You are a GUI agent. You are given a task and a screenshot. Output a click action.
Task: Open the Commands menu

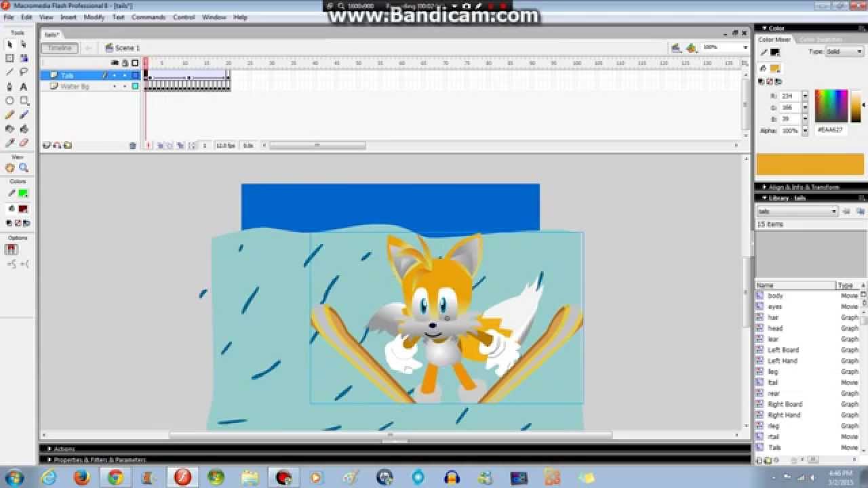pyautogui.click(x=149, y=17)
